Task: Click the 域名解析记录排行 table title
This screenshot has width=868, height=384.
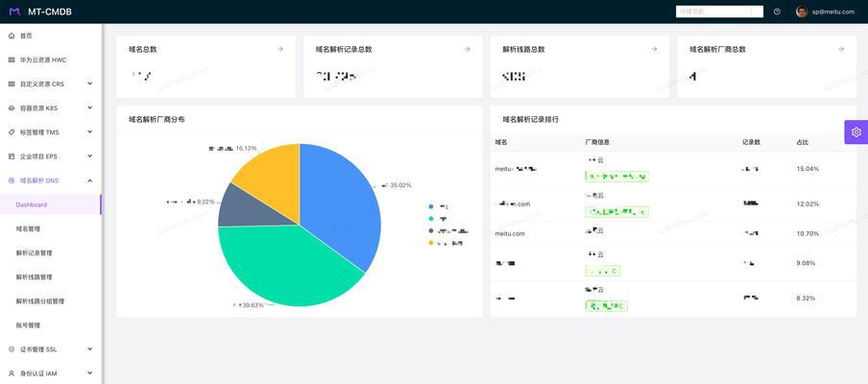Action: 530,119
